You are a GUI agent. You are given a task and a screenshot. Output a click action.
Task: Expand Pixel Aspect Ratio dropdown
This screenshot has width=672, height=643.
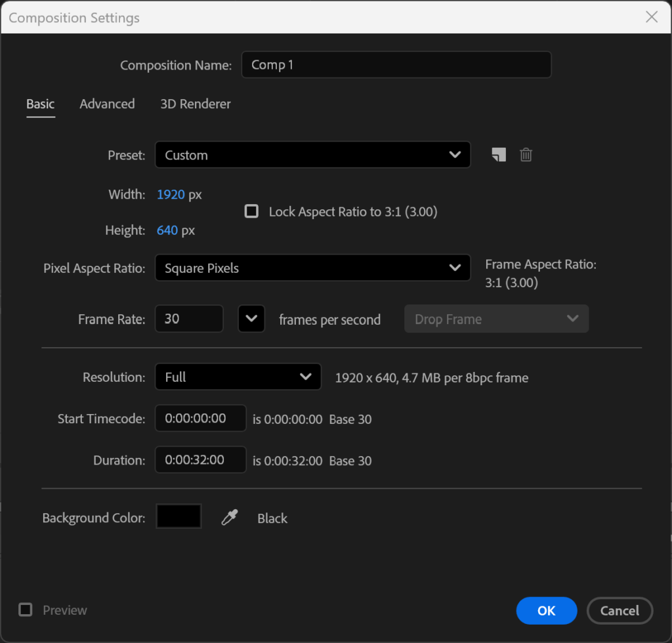[x=312, y=268]
